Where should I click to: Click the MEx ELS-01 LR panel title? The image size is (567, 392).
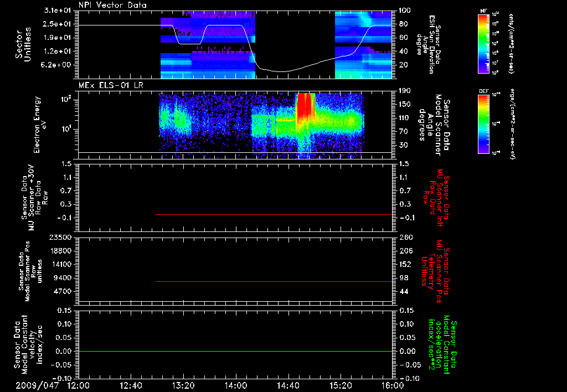111,85
